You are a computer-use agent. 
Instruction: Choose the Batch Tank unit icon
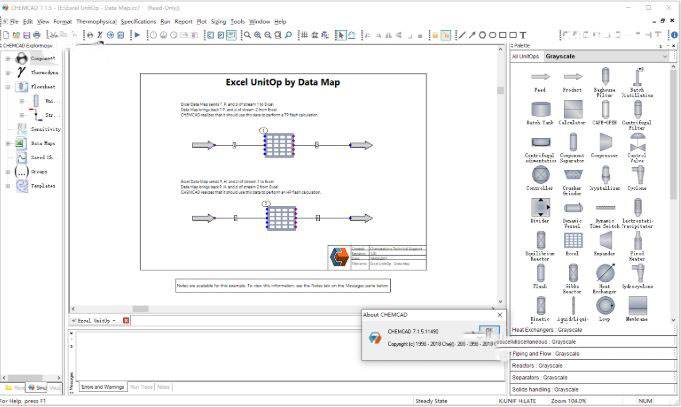tap(540, 109)
